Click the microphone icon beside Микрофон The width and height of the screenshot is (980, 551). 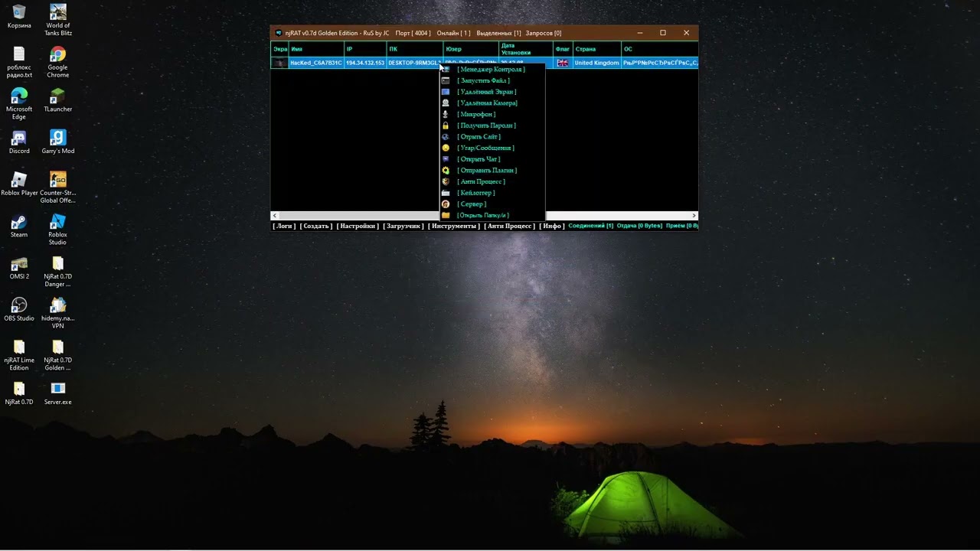446,114
